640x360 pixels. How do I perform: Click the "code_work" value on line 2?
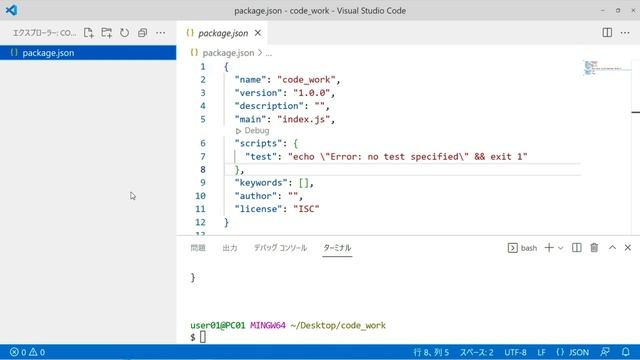coord(306,80)
